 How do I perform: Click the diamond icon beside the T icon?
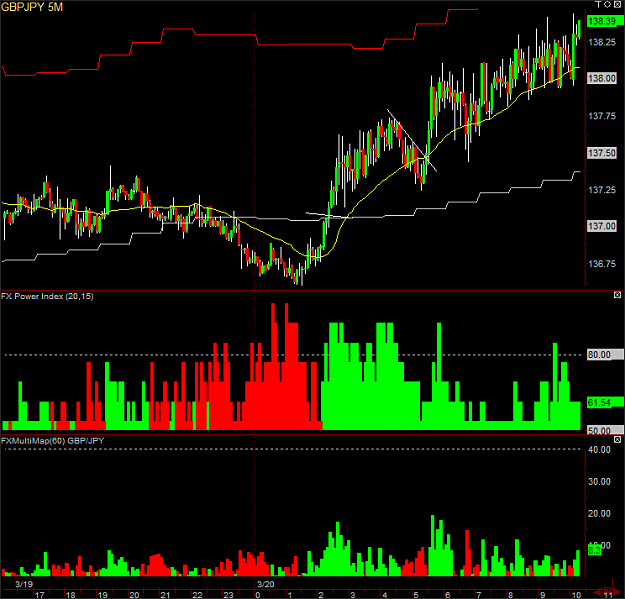[x=607, y=4]
